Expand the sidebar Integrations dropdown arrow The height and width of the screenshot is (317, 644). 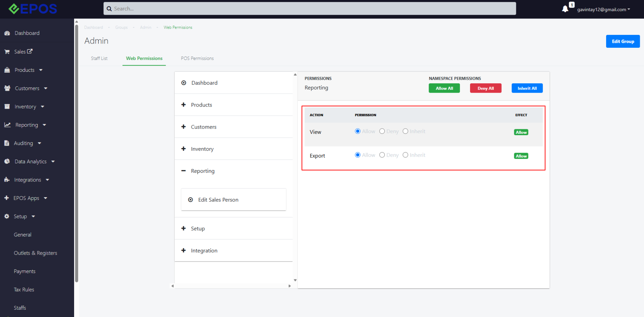click(x=47, y=180)
